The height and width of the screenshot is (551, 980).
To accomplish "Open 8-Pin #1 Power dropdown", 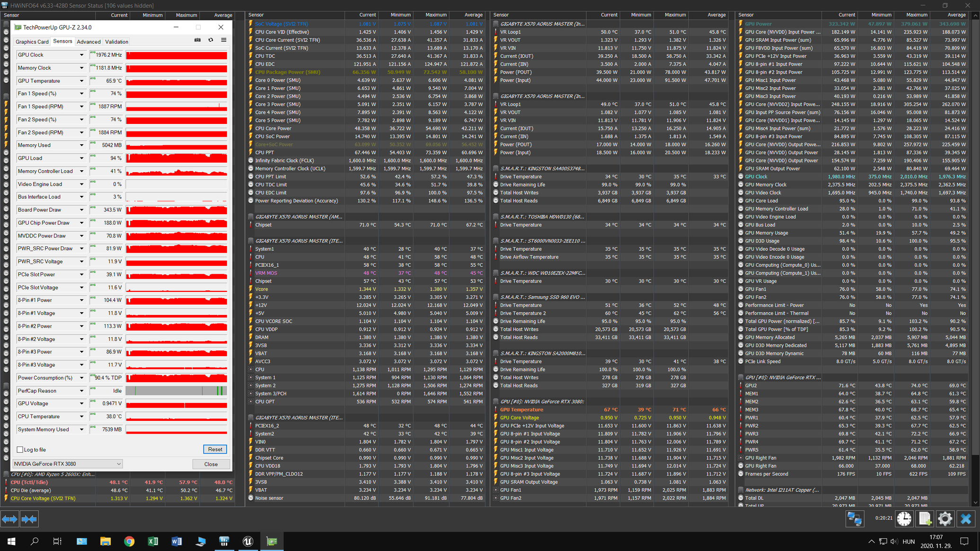I will 81,300.
